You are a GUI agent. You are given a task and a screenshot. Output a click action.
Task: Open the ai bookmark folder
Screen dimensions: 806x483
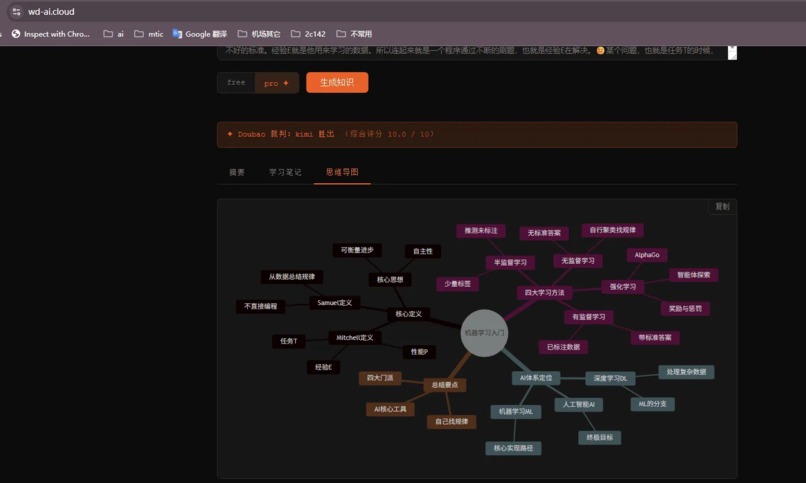[114, 34]
